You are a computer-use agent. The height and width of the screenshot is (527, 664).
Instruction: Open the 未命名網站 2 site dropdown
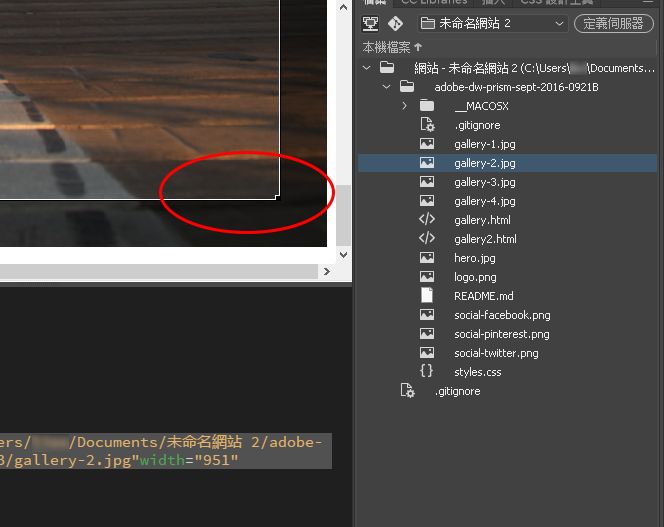(x=493, y=23)
